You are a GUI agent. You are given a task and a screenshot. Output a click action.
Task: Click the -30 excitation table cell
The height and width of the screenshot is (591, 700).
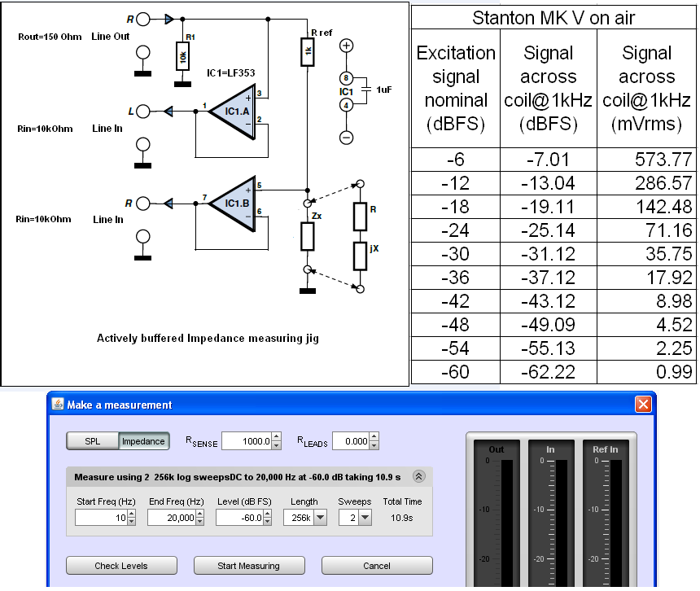[455, 254]
